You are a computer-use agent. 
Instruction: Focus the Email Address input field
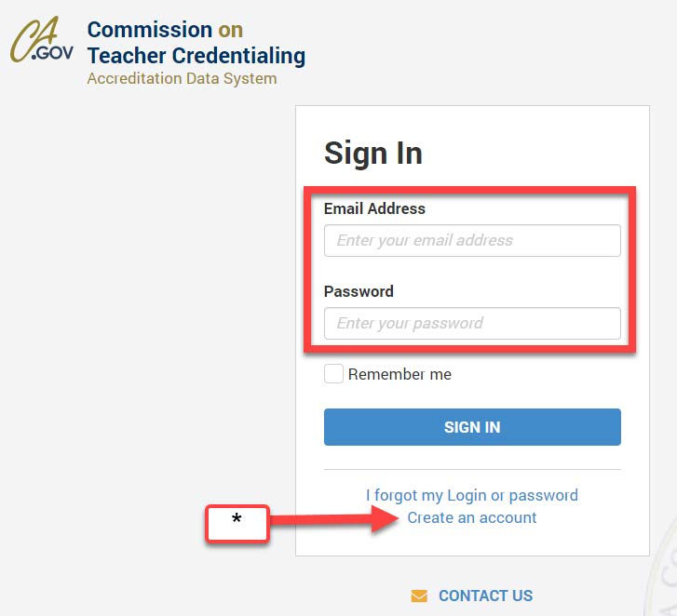tap(472, 240)
